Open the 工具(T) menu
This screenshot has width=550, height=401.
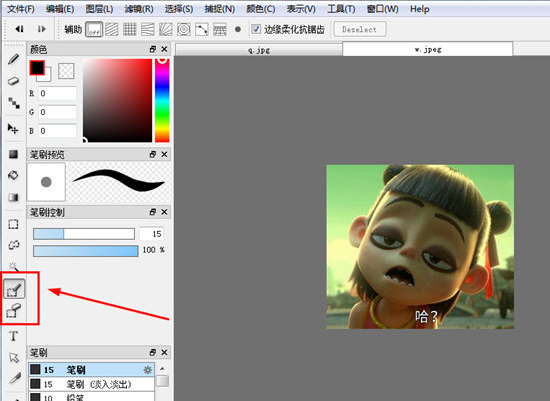coord(341,9)
